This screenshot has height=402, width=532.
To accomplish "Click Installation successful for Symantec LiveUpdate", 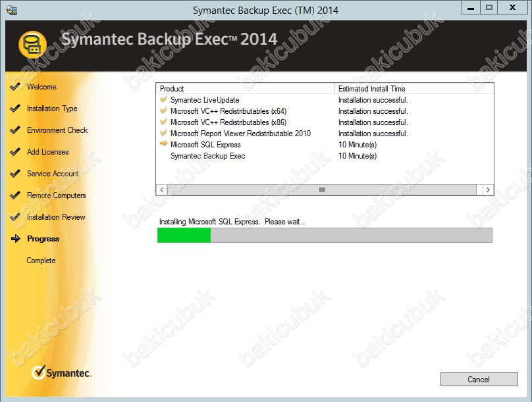I will click(373, 100).
